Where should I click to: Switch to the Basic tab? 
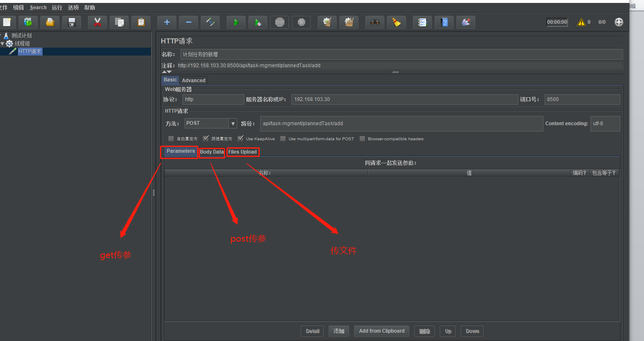click(170, 80)
